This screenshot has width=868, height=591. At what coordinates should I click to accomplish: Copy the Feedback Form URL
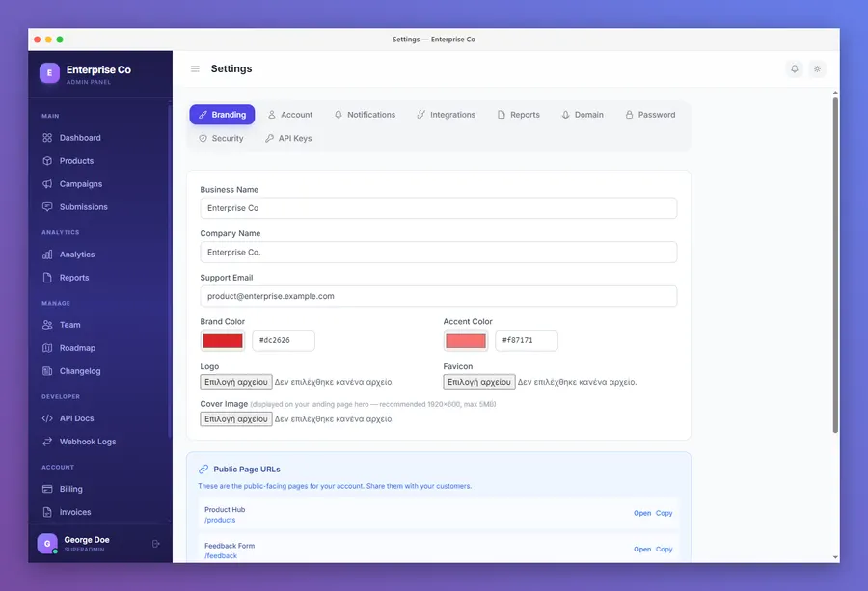(x=664, y=550)
